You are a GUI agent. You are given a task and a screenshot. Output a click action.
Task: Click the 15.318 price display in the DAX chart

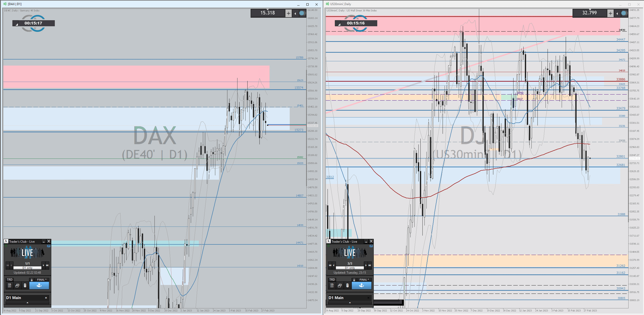(267, 13)
